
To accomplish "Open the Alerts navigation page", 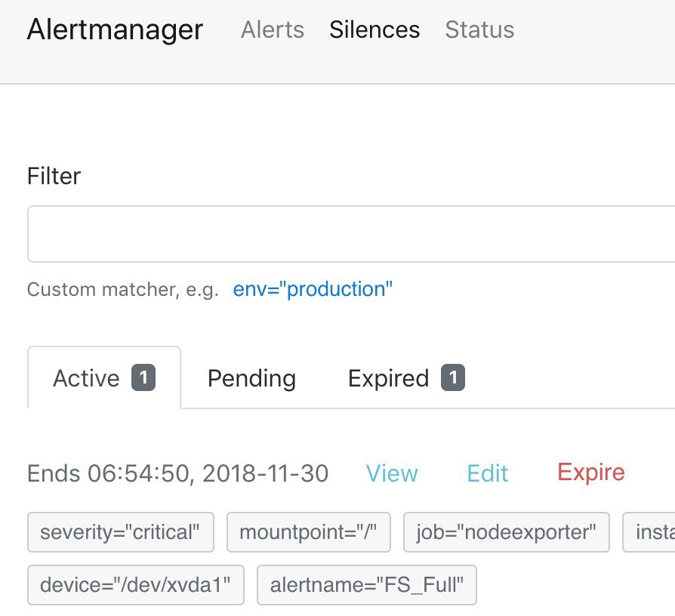I will [x=273, y=29].
